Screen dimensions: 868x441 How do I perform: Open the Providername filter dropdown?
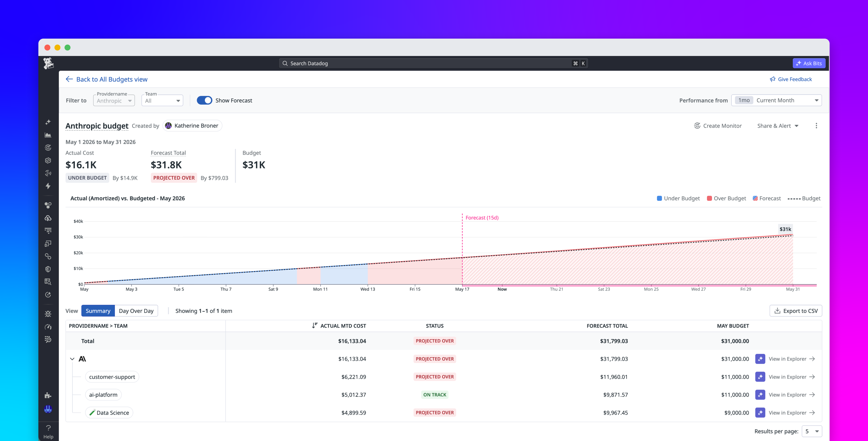click(114, 101)
